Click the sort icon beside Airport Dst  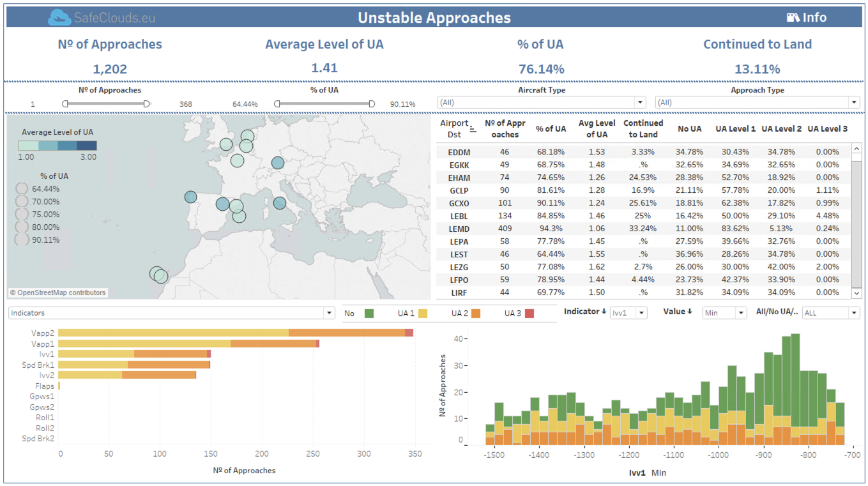click(x=473, y=129)
